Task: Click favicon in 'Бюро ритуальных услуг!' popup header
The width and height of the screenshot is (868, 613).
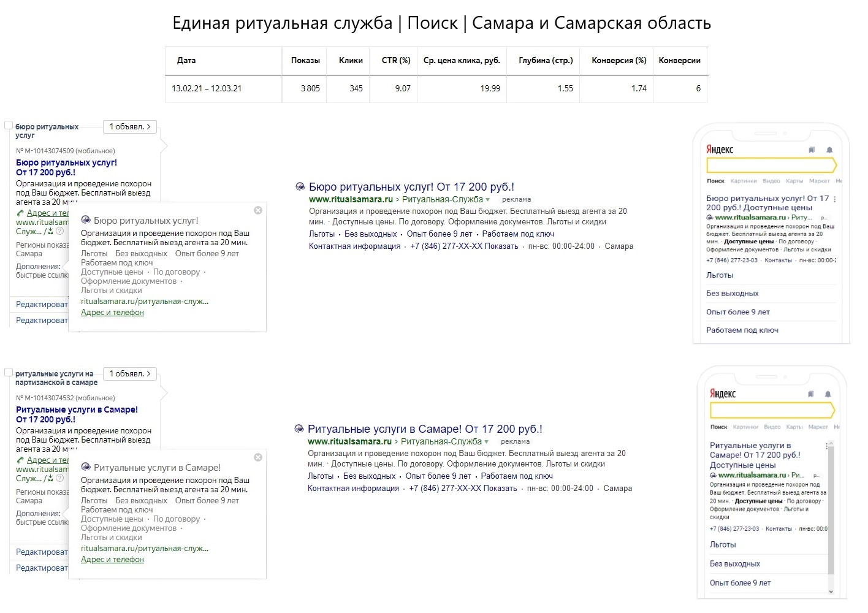Action: [86, 220]
